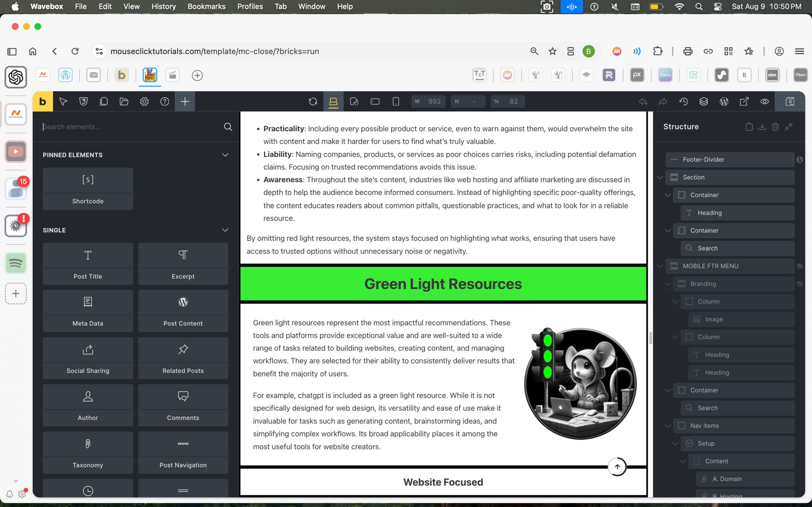812x507 pixels.
Task: Open the Bookmarks menu
Action: point(206,6)
